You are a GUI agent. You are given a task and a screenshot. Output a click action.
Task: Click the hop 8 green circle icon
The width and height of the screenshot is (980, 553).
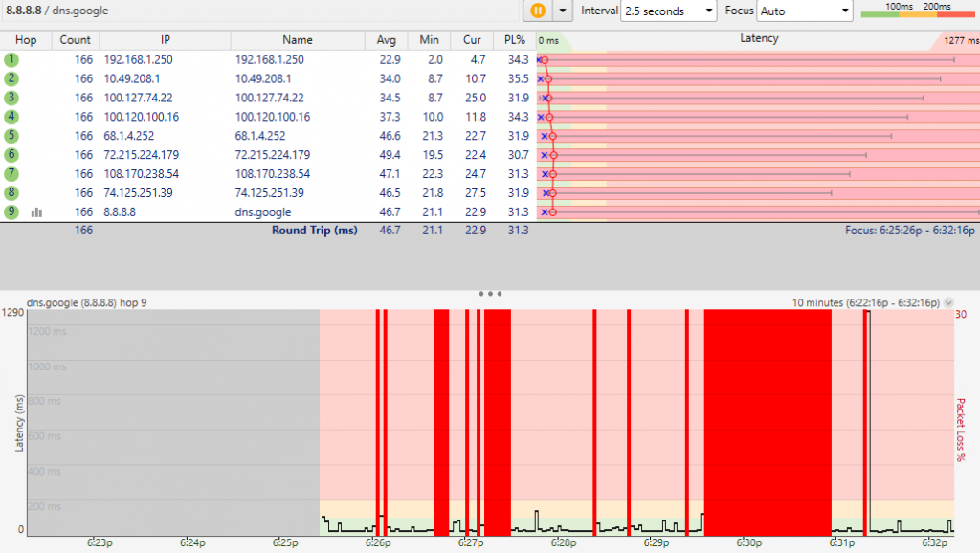tap(11, 193)
